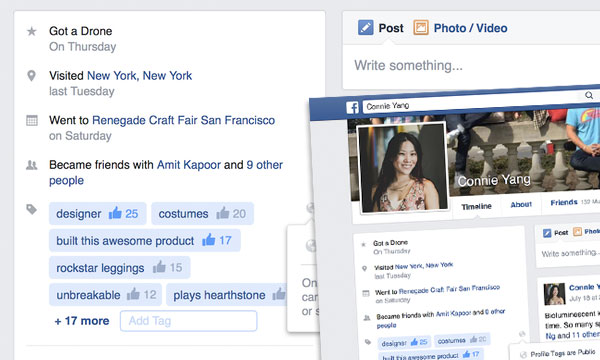Click Connie Yang's profile picture

(403, 167)
